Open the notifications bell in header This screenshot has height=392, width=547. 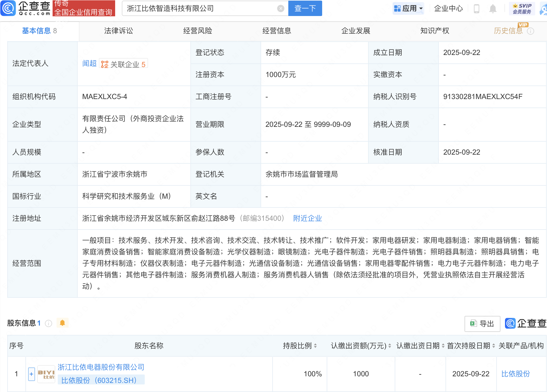(x=493, y=8)
